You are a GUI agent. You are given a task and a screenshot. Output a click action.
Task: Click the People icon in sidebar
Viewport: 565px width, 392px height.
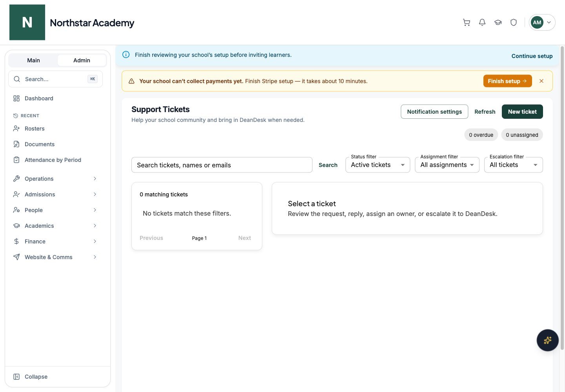point(16,210)
